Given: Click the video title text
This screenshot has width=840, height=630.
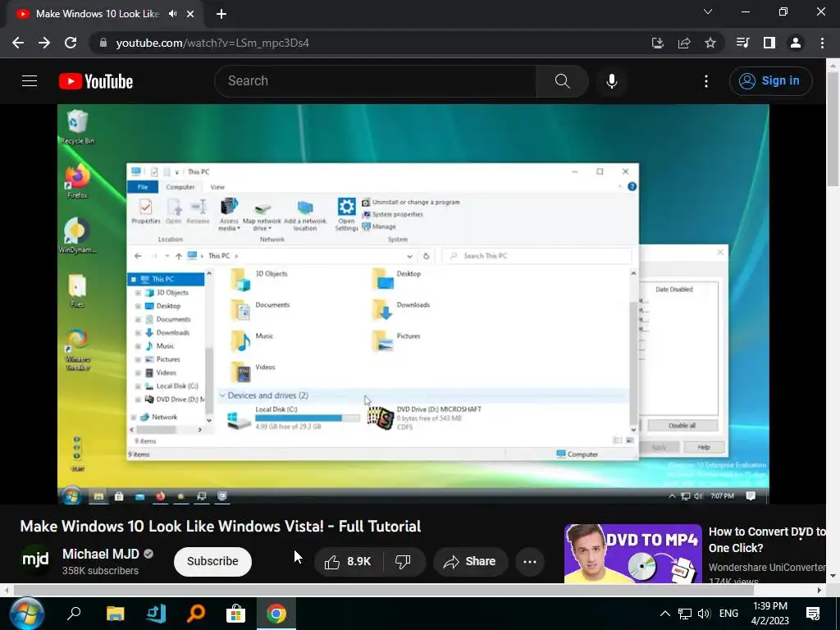Looking at the screenshot, I should [x=221, y=526].
